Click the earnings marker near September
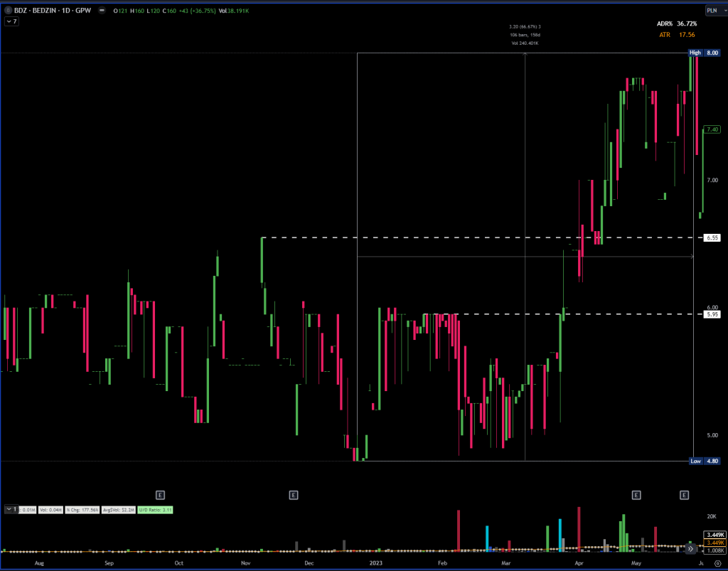 [x=161, y=494]
